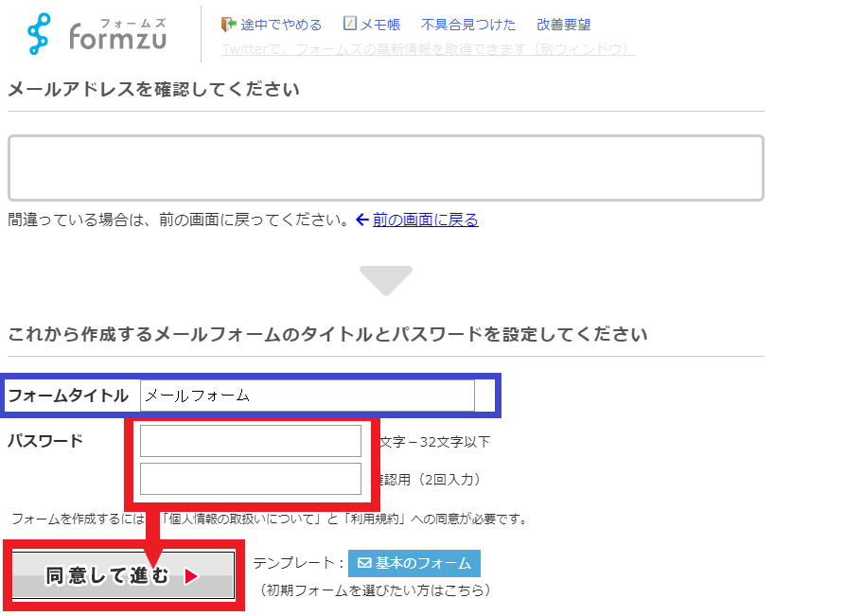Focus the フォームタイトル text field
The height and width of the screenshot is (616, 845).
pos(307,396)
